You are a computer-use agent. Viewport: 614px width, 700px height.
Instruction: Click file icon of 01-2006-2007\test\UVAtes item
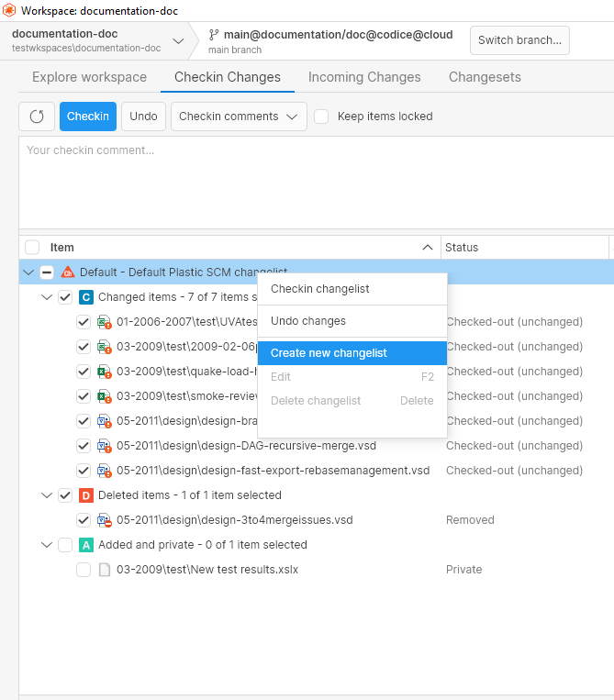click(105, 322)
